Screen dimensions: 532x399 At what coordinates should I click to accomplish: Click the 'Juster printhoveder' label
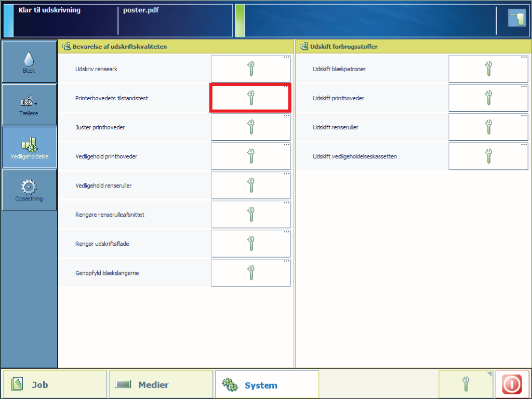point(100,128)
